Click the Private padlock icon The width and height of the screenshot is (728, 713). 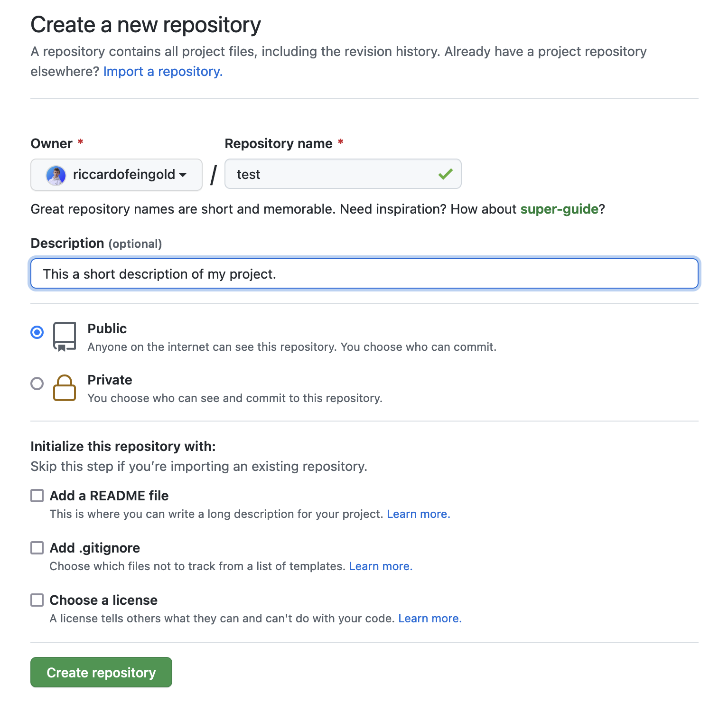point(65,388)
